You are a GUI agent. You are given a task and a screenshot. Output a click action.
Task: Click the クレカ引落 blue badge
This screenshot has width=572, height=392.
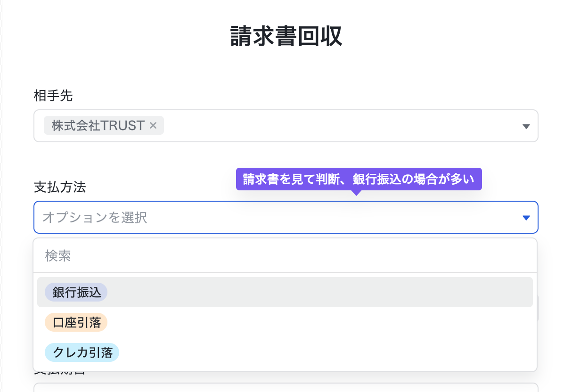pyautogui.click(x=82, y=352)
